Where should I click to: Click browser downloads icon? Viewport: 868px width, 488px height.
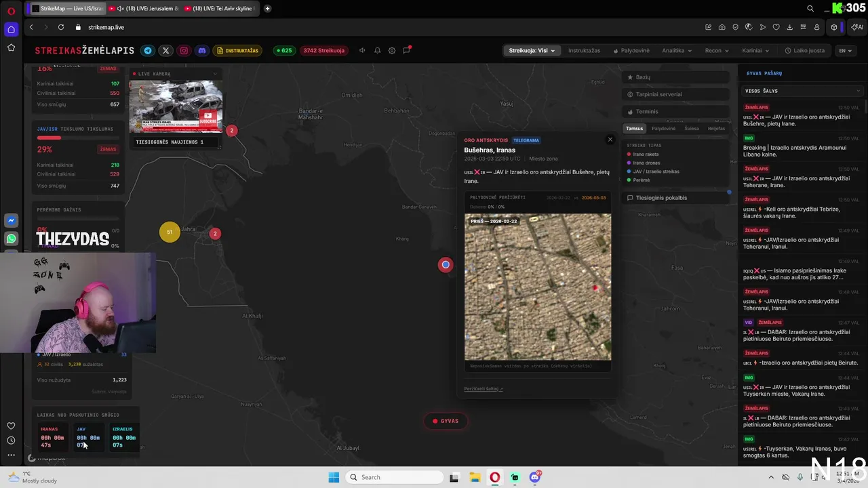point(789,27)
